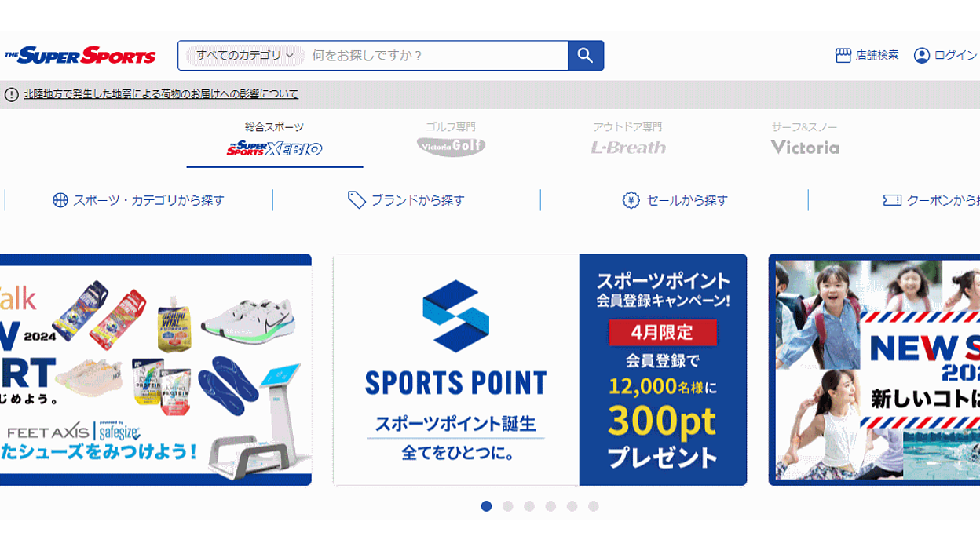The height and width of the screenshot is (551, 980).
Task: Click the login user icon
Action: [x=922, y=56]
